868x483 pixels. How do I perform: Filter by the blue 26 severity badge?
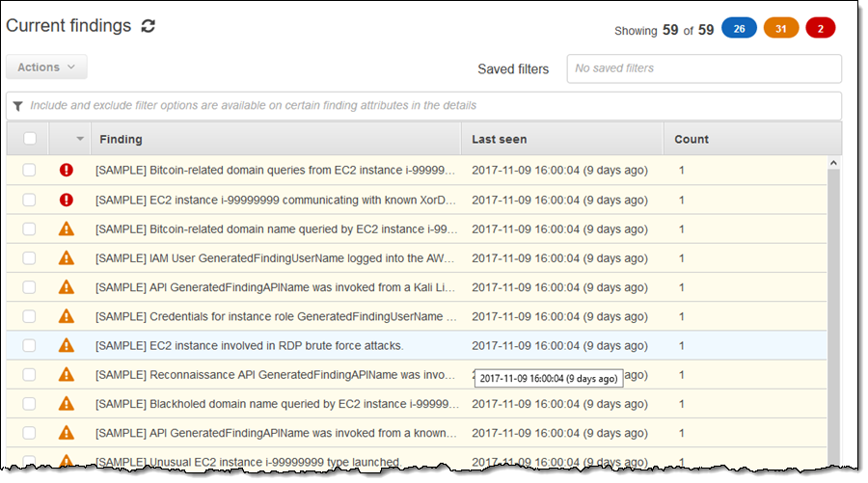(739, 29)
